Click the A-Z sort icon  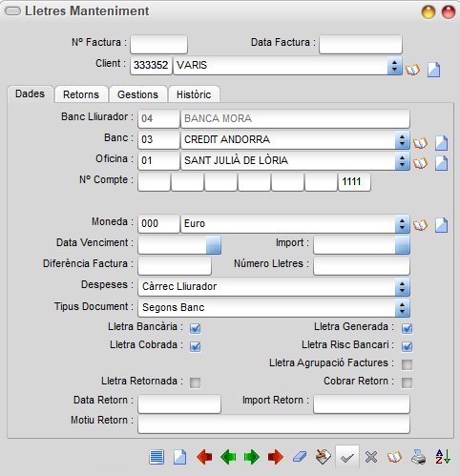click(443, 457)
